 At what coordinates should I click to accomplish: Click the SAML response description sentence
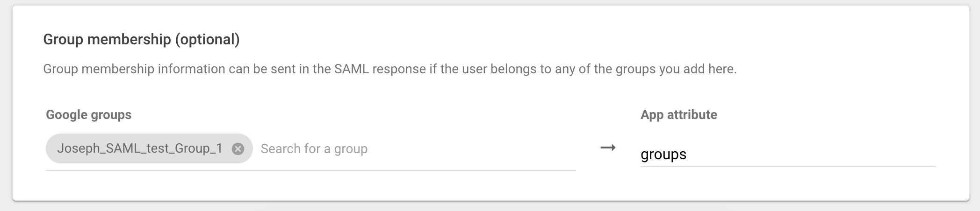pos(389,69)
